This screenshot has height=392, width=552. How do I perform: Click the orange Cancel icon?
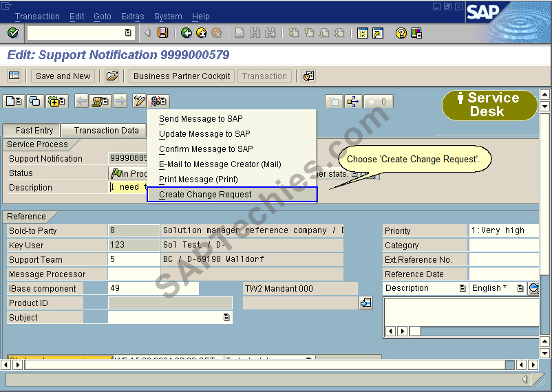pos(217,33)
